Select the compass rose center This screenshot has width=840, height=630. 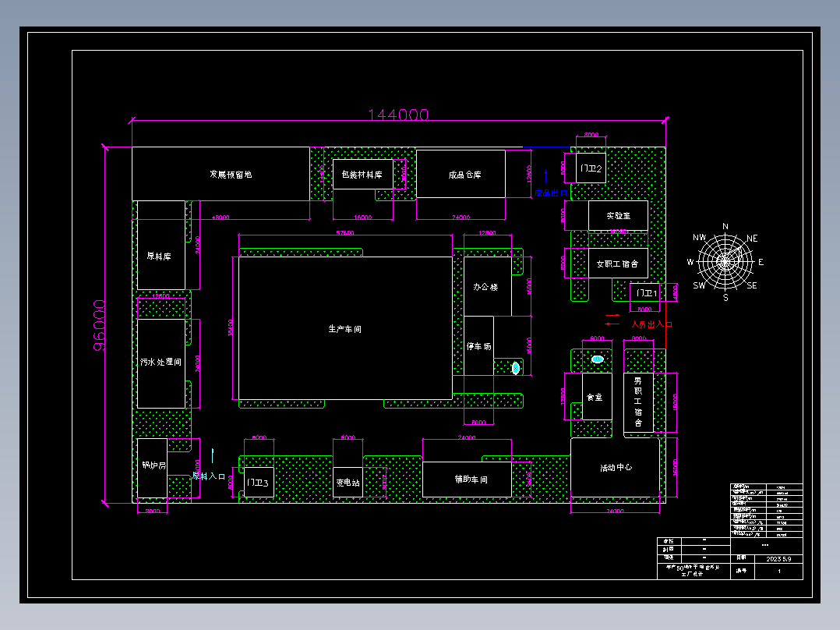(725, 262)
